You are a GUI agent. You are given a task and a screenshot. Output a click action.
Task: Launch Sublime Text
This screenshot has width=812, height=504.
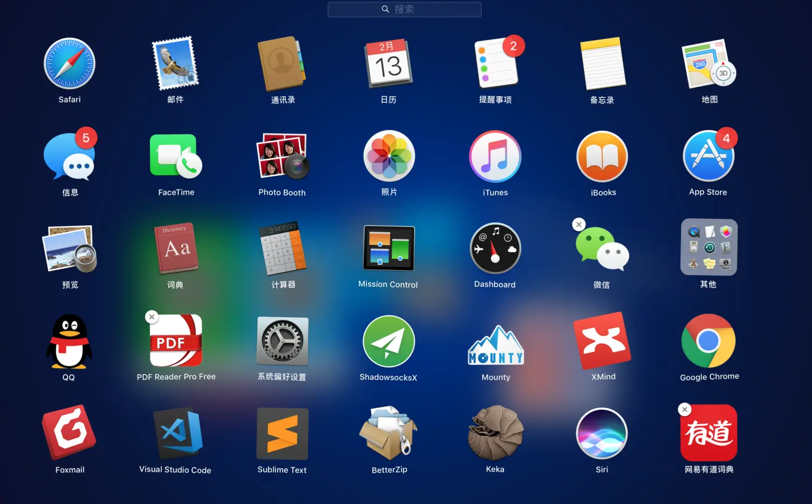283,434
